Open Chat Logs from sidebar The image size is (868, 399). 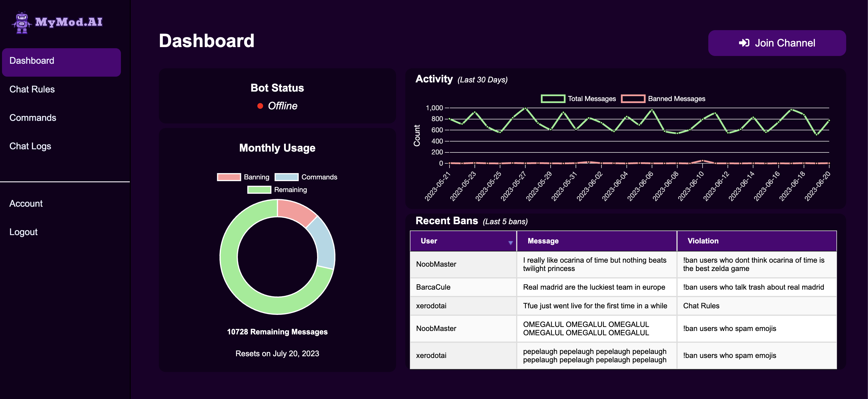pyautogui.click(x=30, y=146)
